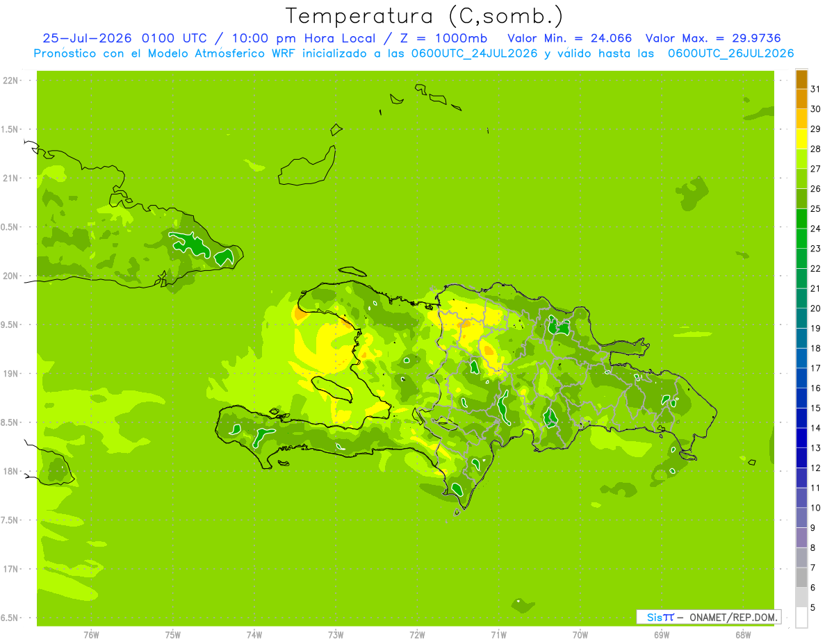Click legend value 24
The height and width of the screenshot is (644, 834).
click(x=816, y=229)
